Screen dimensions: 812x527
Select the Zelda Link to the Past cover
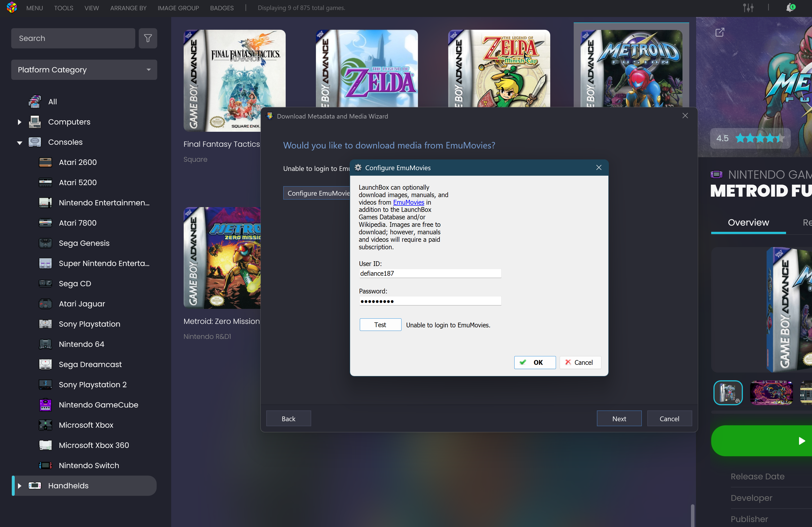[367, 69]
